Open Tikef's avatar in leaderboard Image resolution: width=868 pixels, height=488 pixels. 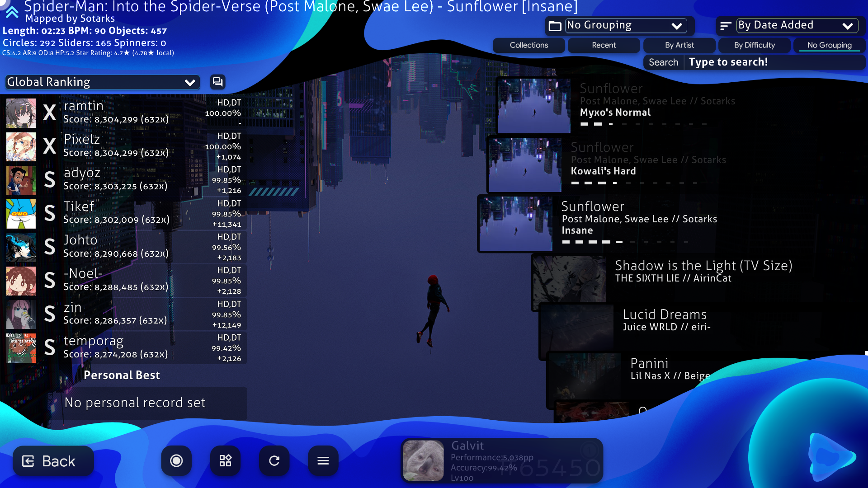(x=21, y=214)
